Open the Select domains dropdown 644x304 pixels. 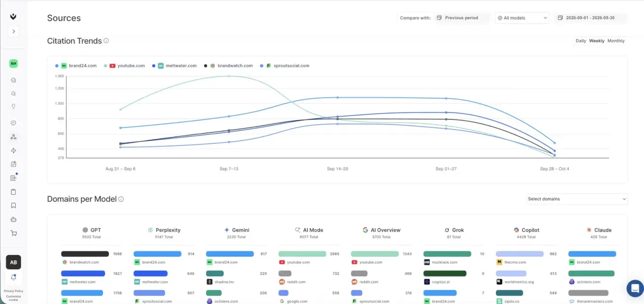[x=577, y=199]
